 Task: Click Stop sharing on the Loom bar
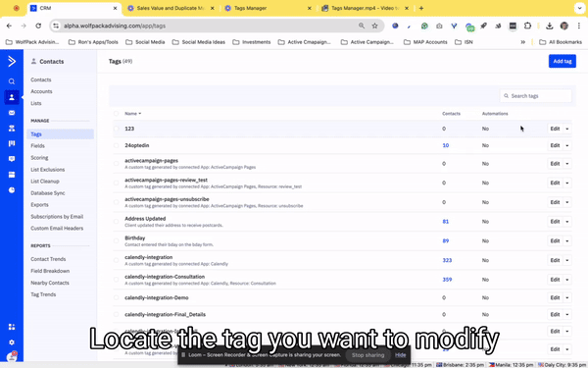coord(367,355)
